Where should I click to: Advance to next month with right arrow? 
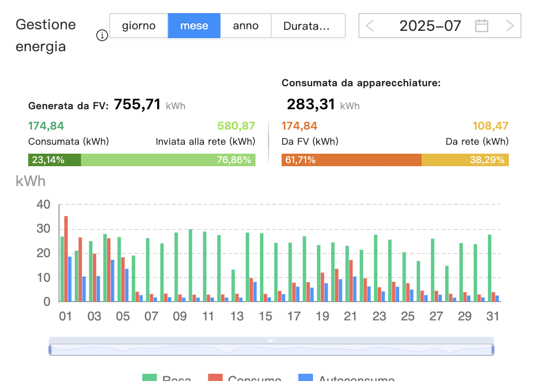tap(510, 26)
